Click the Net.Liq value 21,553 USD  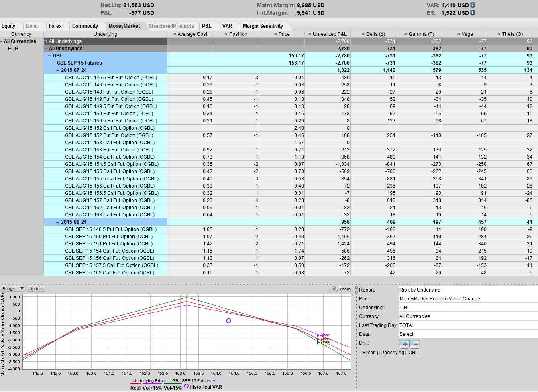(139, 5)
